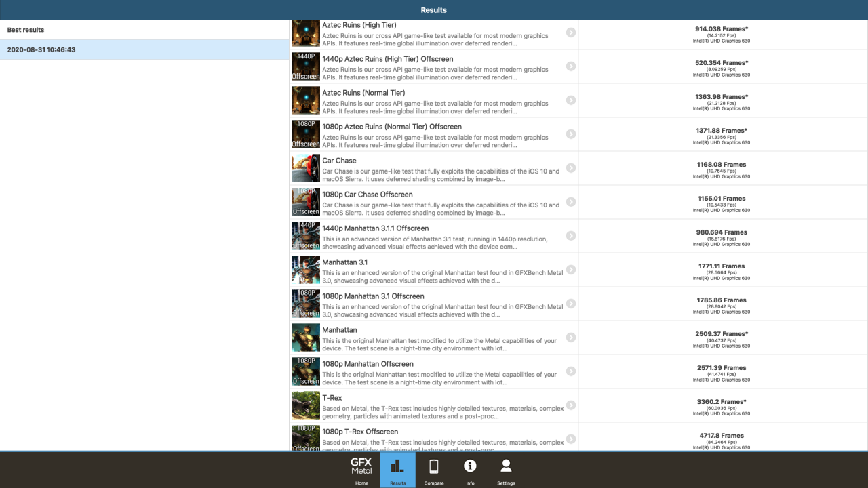Select the Aztec Ruins (High Tier) title
The image size is (868, 488).
(359, 25)
